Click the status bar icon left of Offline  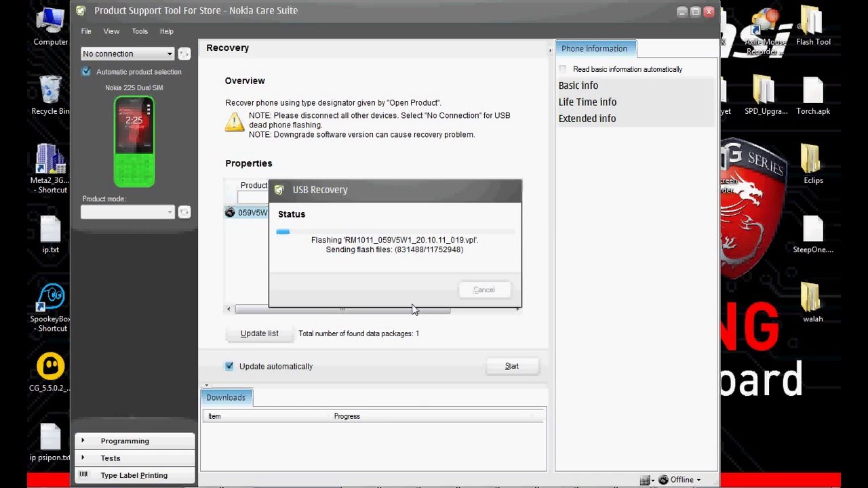click(646, 480)
